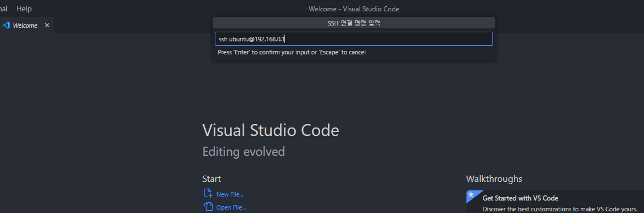Click the walkthrough description 'Discover the best customizations'
The width and height of the screenshot is (644, 213).
pyautogui.click(x=560, y=209)
